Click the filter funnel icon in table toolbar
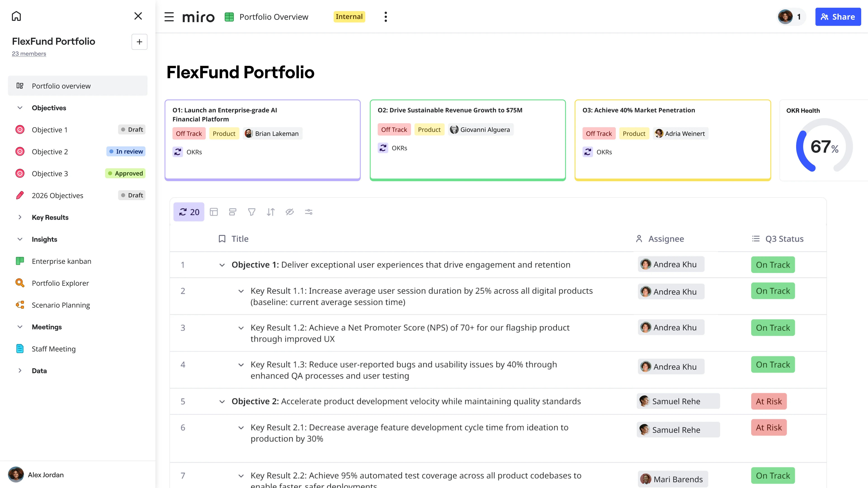Viewport: 868px width, 488px height. [x=251, y=212]
